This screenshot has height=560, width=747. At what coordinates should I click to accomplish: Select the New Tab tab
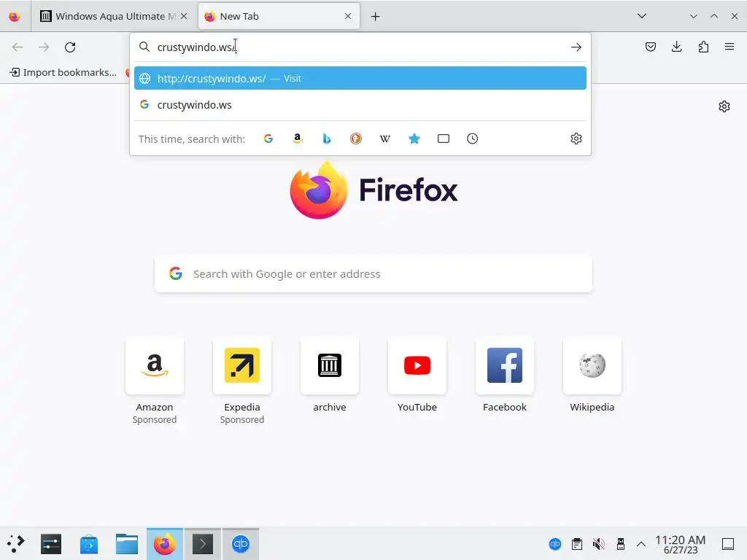tap(279, 16)
